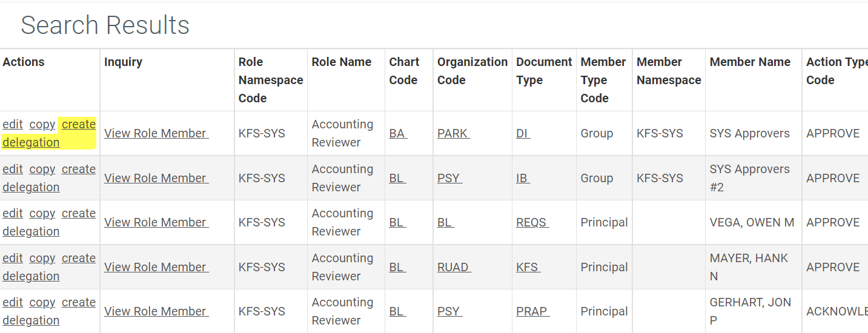Open View Role Member for VEGA, OWEN M
The height and width of the screenshot is (333, 868).
(156, 223)
